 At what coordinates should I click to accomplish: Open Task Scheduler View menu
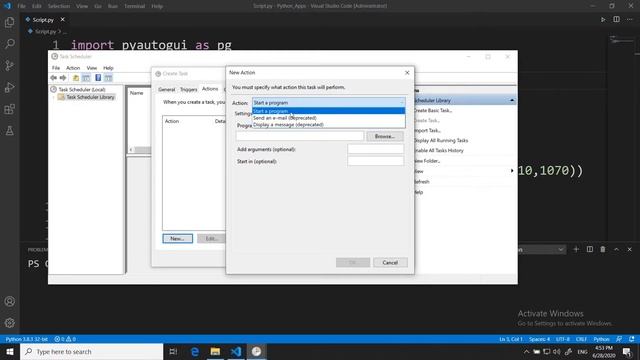(92, 68)
